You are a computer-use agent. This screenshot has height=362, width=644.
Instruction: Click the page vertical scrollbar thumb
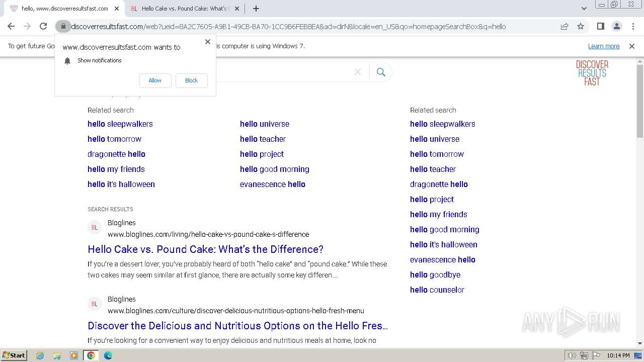(x=640, y=101)
